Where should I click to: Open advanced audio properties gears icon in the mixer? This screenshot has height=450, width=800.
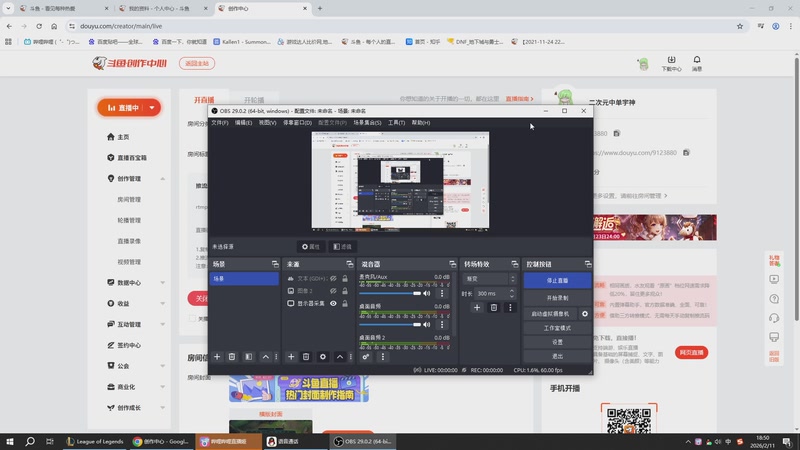(x=366, y=357)
